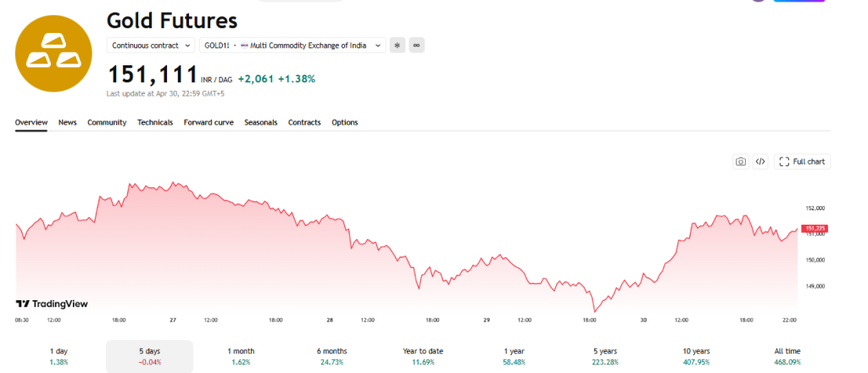Select the 5 days range
This screenshot has height=373, width=868.
click(149, 356)
